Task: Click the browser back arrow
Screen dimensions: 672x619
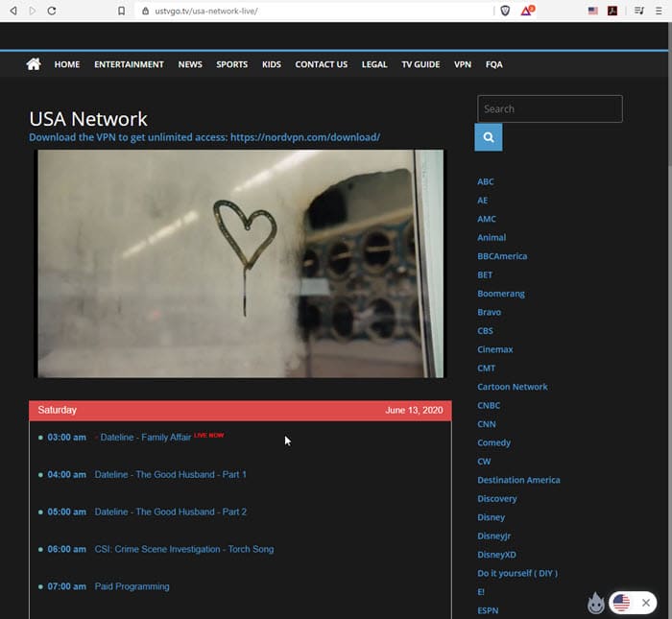Action: [x=13, y=11]
